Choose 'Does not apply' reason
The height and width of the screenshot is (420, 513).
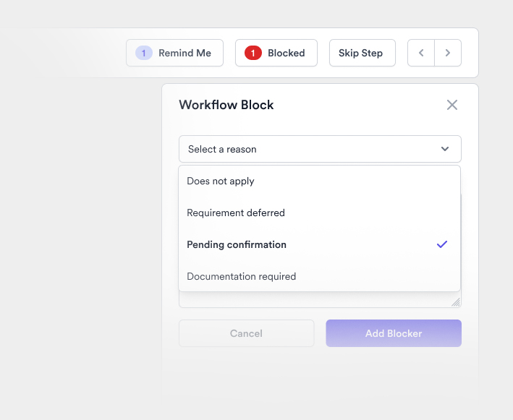click(221, 181)
